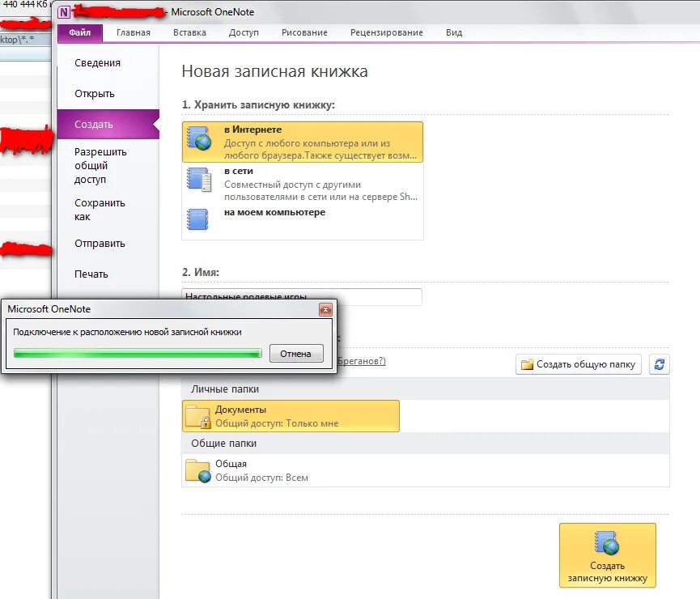This screenshot has width=700, height=599.
Task: Select Отправить in the backstage menu
Action: (x=108, y=244)
